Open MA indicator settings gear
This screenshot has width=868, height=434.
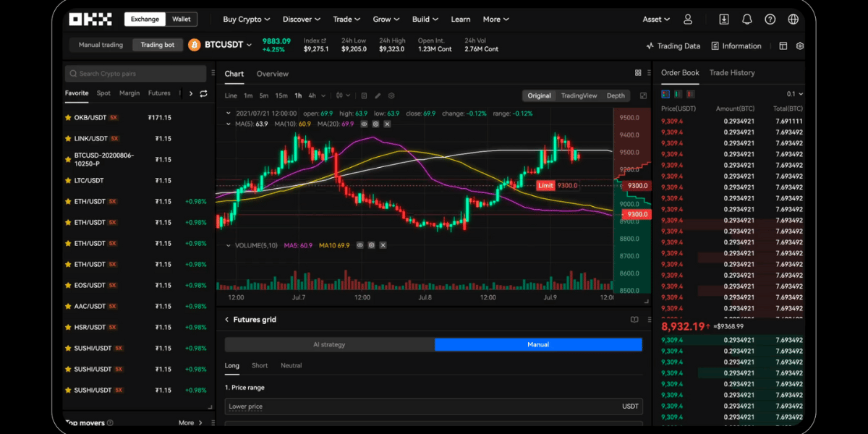point(375,124)
